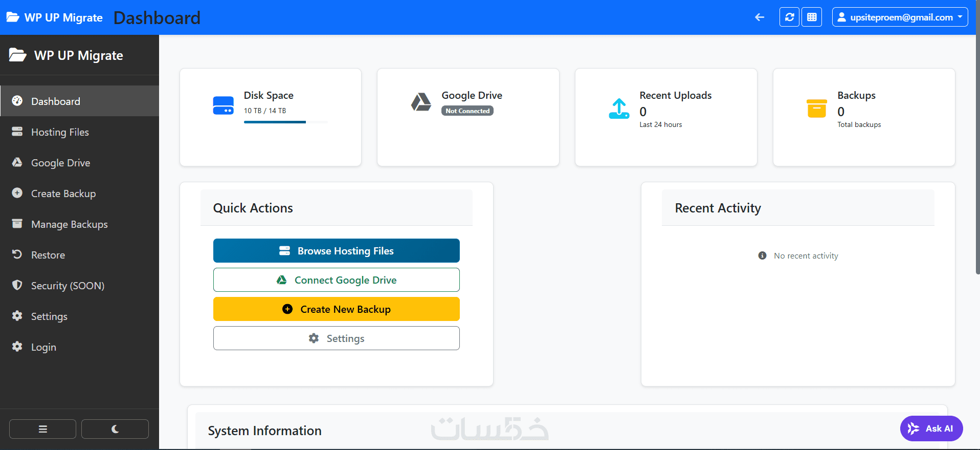Screen dimensions: 980x450
Task: Click the Backups card title
Action: click(x=857, y=95)
